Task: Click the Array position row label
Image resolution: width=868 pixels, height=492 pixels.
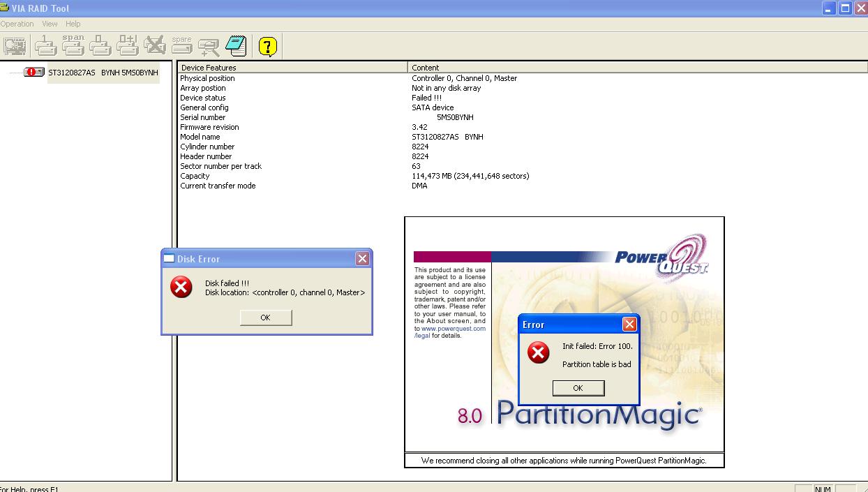Action: [x=203, y=88]
